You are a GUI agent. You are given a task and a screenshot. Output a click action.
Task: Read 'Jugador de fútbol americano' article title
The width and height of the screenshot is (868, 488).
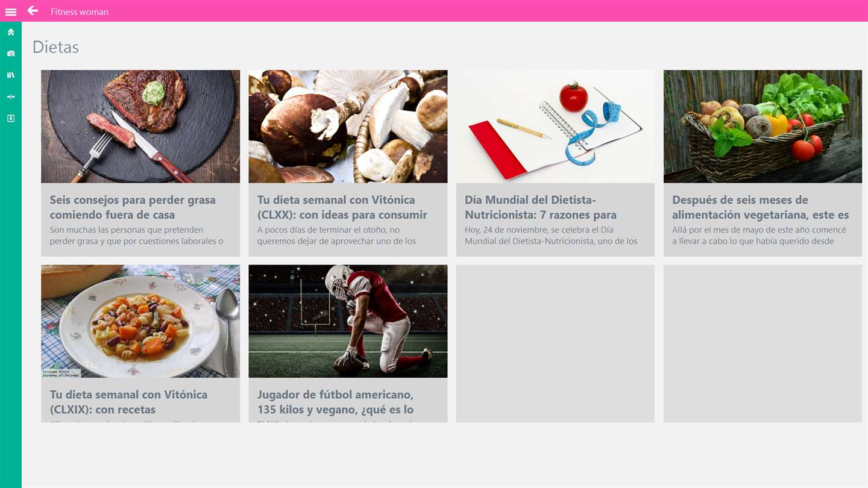[335, 402]
